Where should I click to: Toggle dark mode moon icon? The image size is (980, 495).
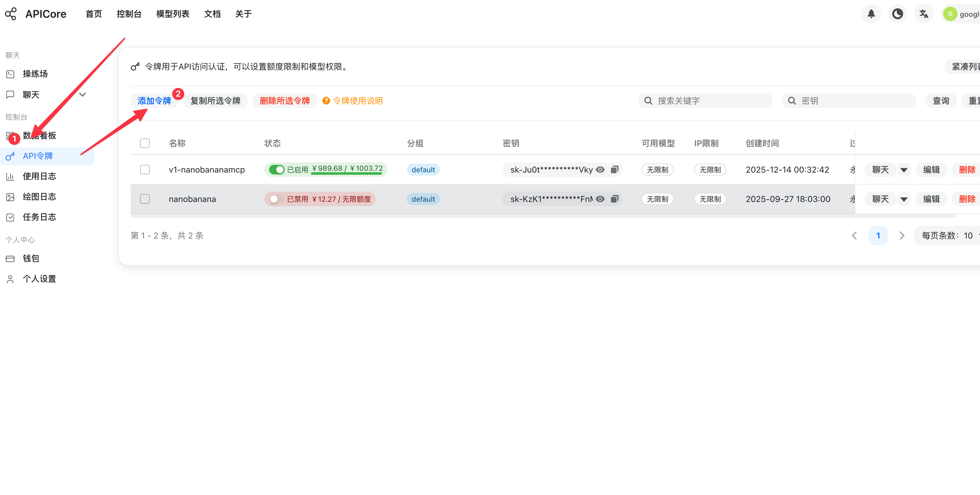pos(897,14)
